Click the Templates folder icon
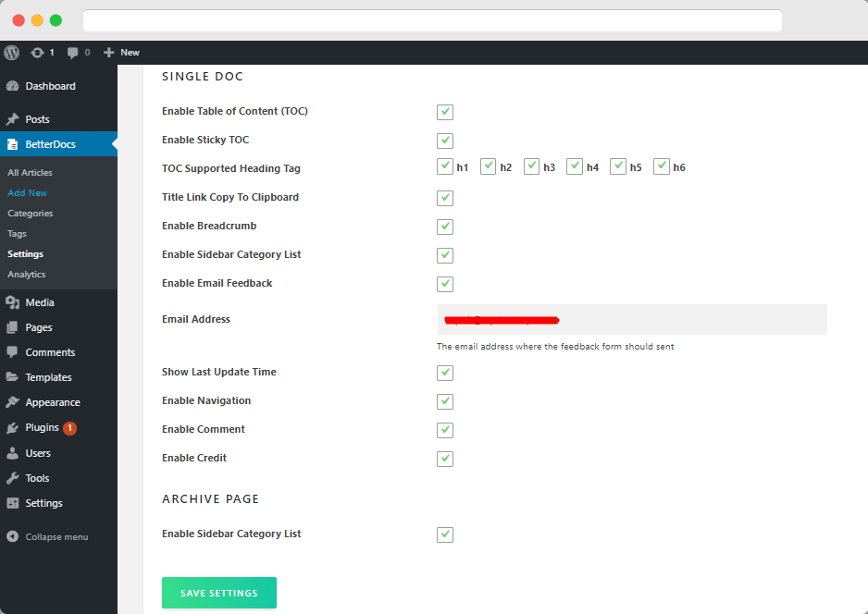This screenshot has width=868, height=614. click(x=12, y=377)
